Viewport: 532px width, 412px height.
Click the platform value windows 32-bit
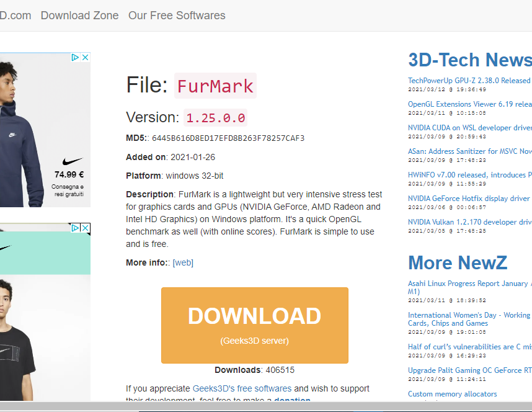point(195,176)
